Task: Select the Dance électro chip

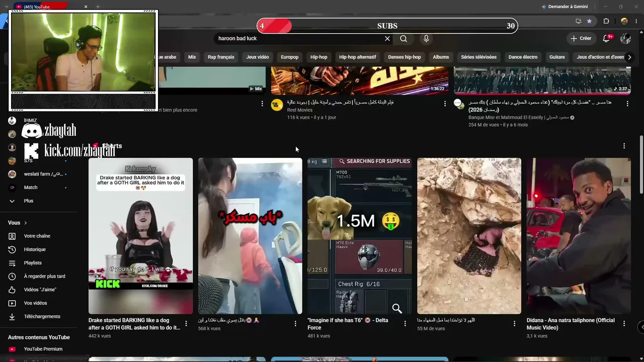Action: click(x=523, y=57)
